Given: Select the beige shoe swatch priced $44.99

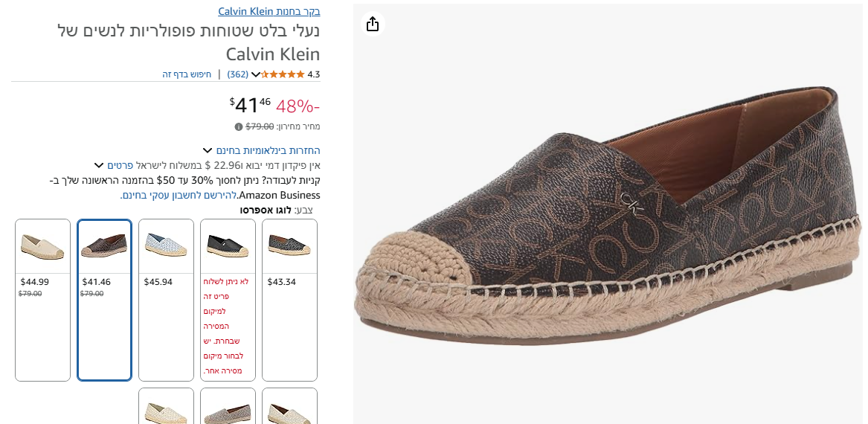Looking at the screenshot, I should 42,247.
